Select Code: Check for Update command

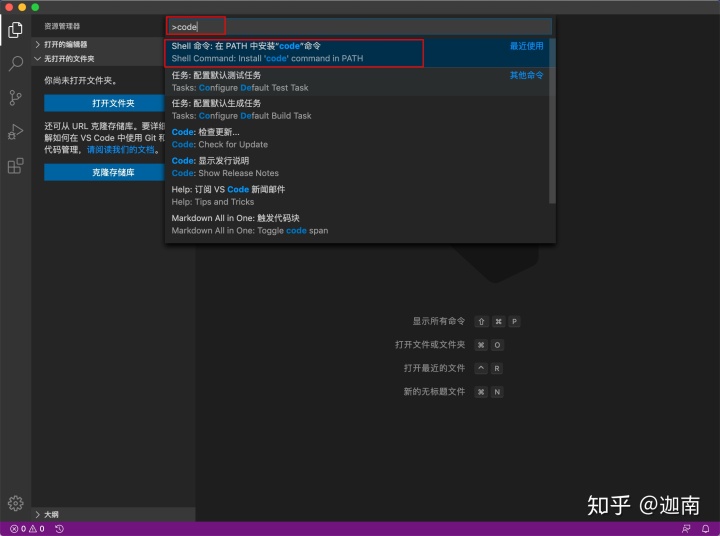pyautogui.click(x=357, y=138)
